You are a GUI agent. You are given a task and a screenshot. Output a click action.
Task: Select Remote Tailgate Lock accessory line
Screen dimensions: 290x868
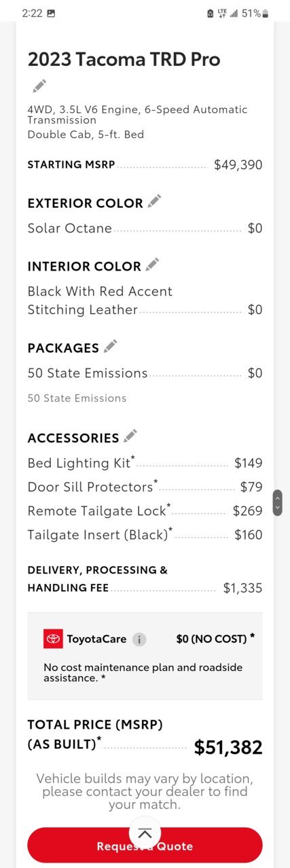(145, 510)
